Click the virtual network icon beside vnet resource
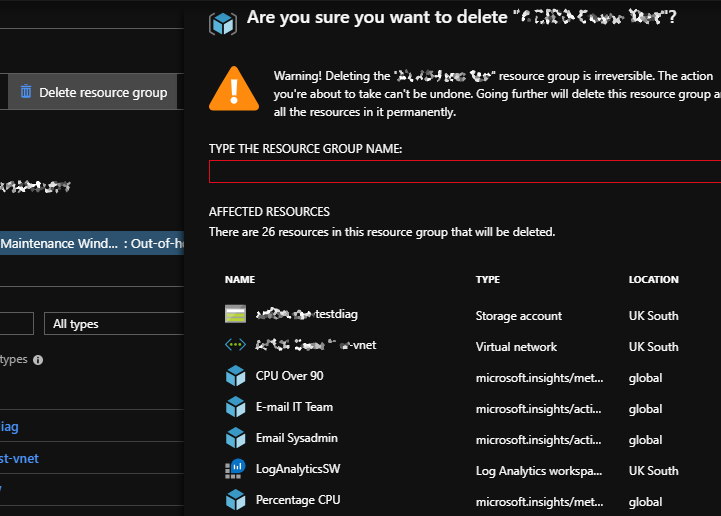Image resolution: width=721 pixels, height=516 pixels. 235,346
